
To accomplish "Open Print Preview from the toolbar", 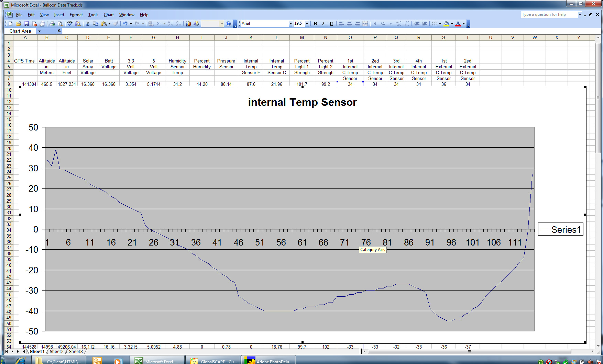I will tap(60, 24).
